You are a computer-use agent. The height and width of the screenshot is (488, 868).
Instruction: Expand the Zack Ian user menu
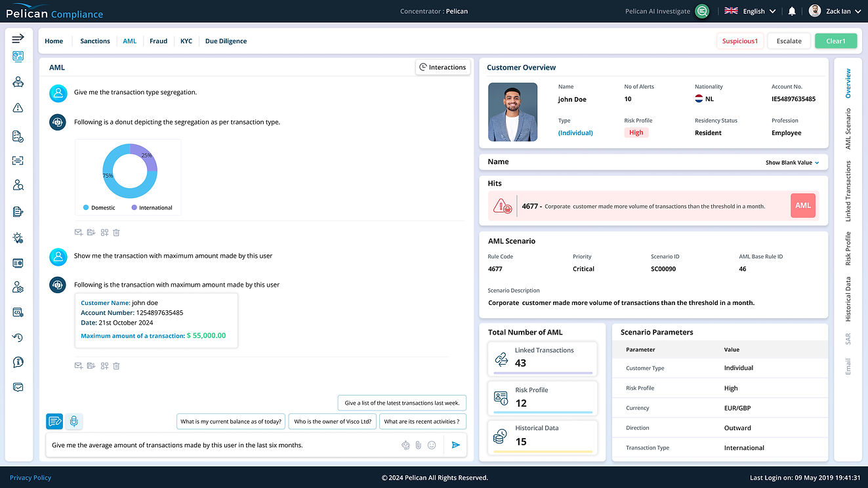point(835,11)
